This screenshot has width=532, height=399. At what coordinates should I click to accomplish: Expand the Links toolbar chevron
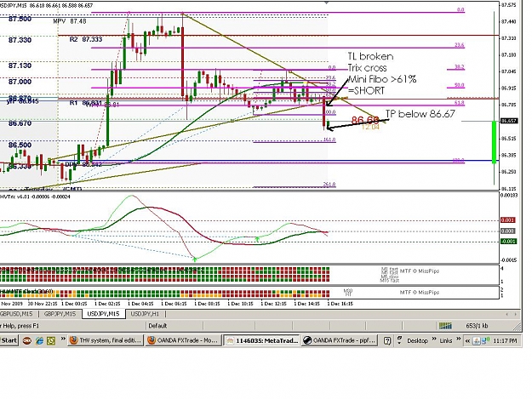459,339
